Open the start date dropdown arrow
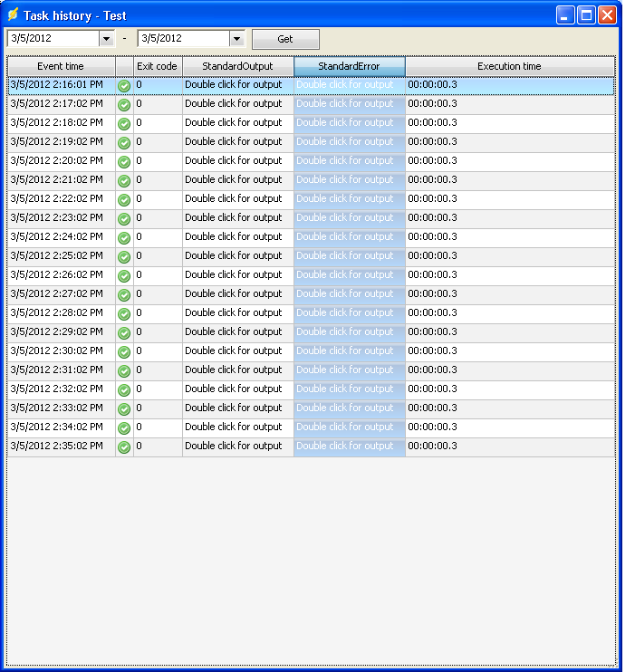 (106, 39)
